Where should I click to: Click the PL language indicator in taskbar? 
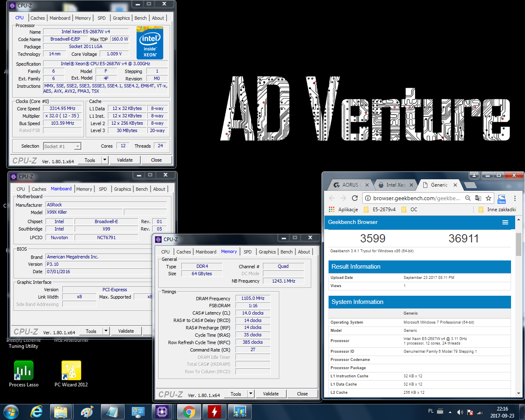(431, 411)
